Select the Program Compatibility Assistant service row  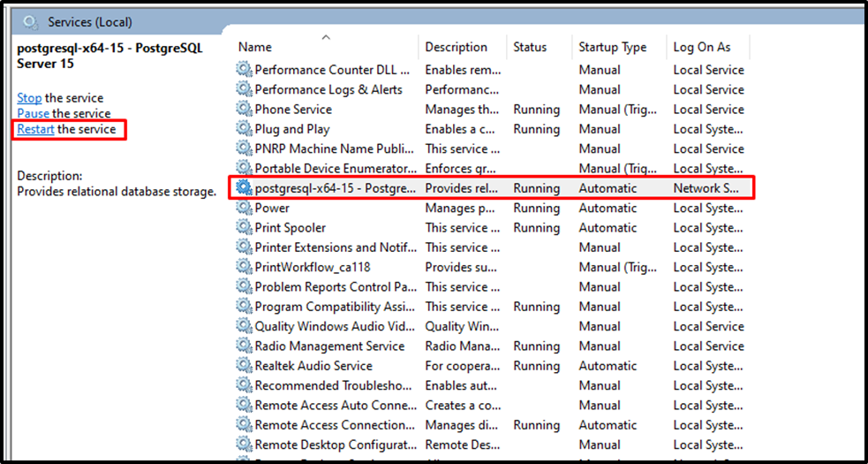(x=492, y=307)
